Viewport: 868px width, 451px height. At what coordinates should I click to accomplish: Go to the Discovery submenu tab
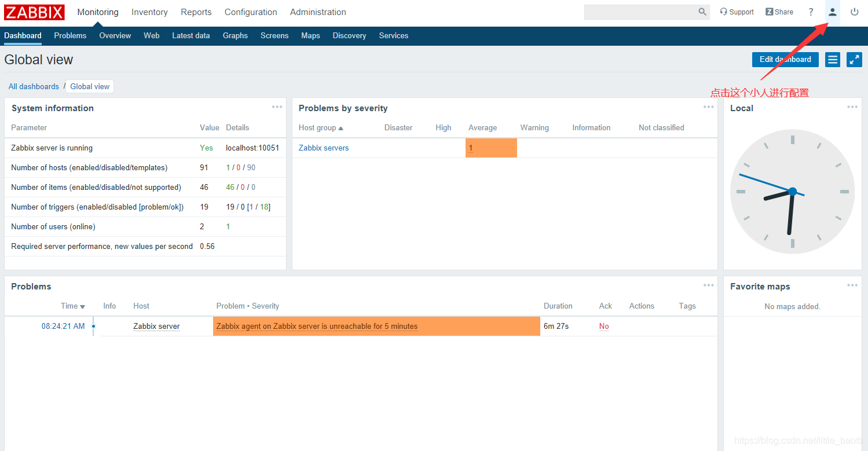tap(349, 36)
